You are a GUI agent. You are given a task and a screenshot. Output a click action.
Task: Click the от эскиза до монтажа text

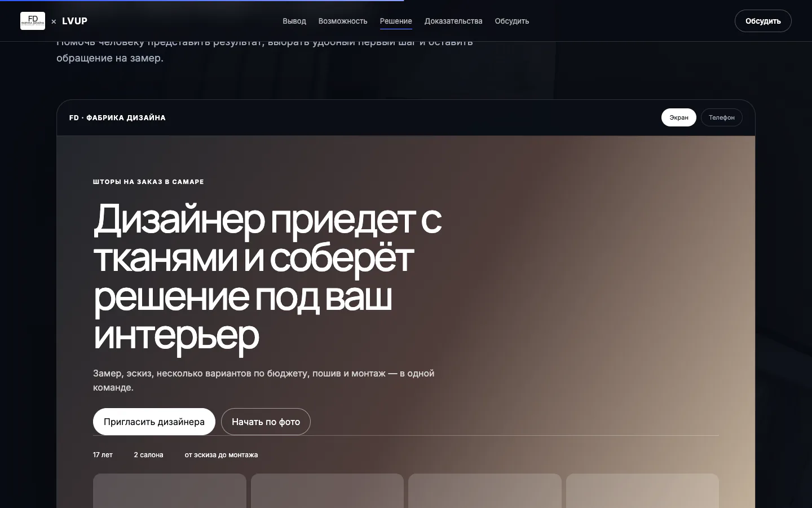221,455
